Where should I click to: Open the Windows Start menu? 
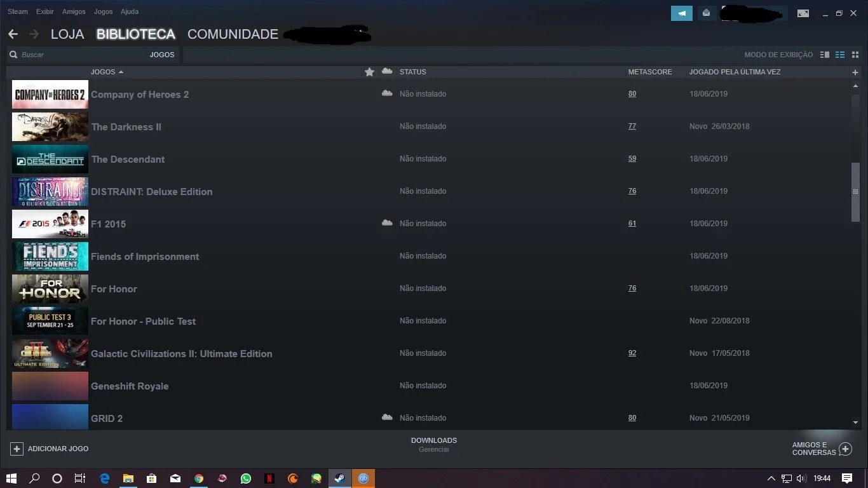pyautogui.click(x=11, y=478)
